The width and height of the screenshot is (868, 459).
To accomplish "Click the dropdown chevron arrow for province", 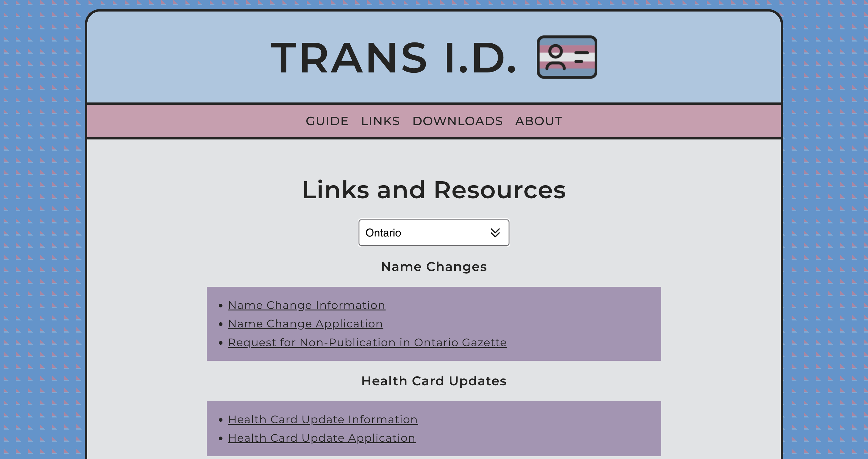I will 495,233.
